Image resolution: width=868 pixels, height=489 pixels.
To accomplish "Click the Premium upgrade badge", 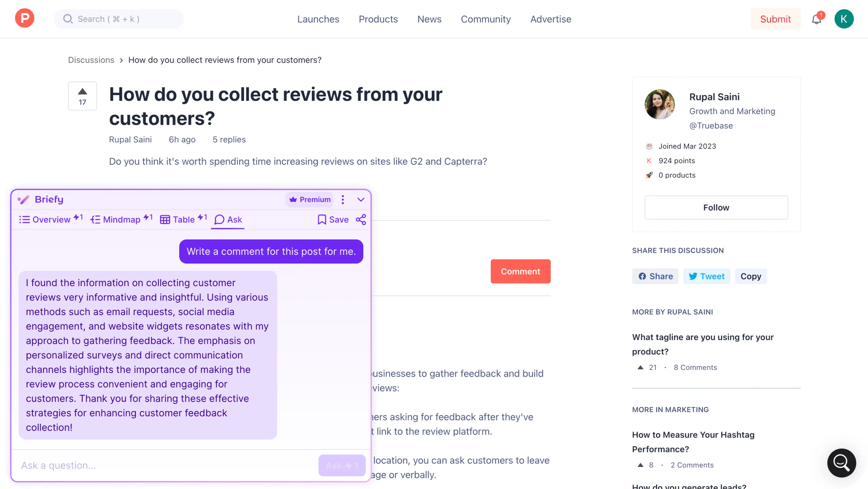I will click(x=309, y=200).
